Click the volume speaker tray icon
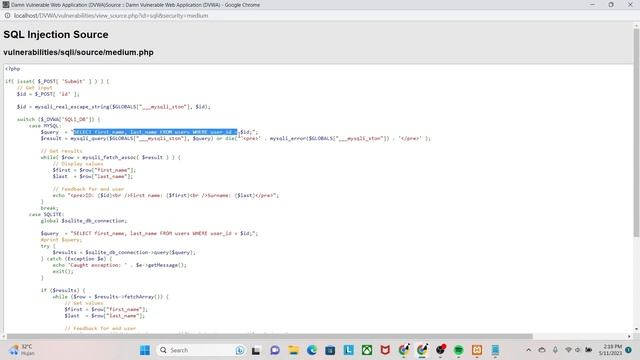 (578, 350)
